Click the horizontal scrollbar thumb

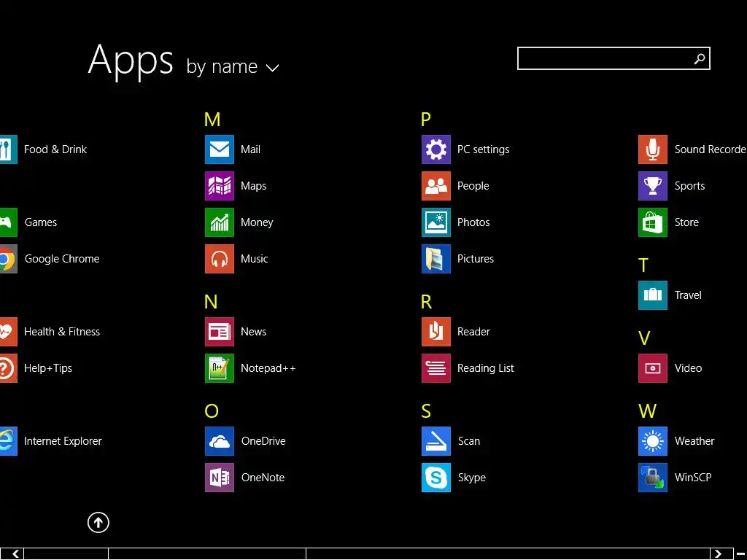(207, 554)
